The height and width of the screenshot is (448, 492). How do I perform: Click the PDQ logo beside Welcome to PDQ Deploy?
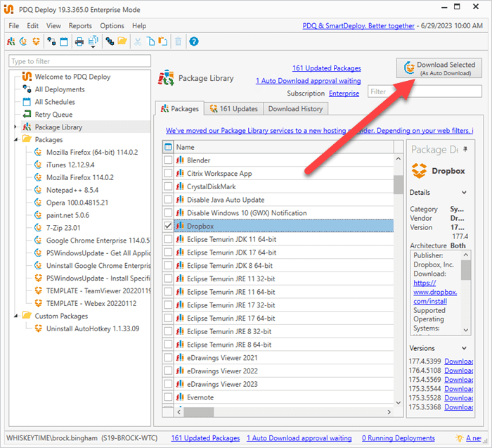[x=27, y=76]
